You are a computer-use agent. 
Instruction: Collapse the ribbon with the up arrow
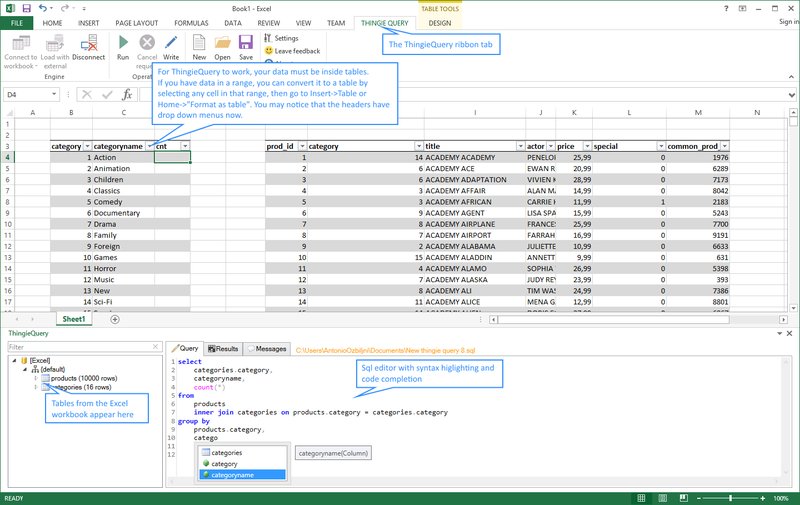click(791, 77)
